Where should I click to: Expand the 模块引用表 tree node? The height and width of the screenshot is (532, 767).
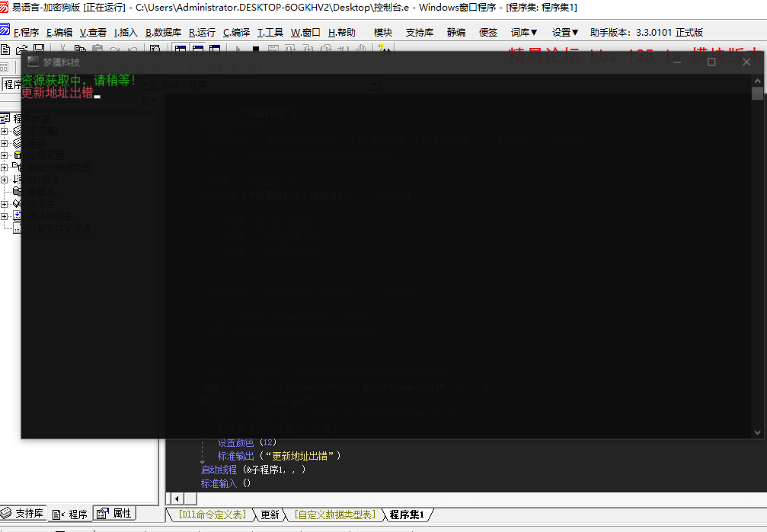(4, 217)
